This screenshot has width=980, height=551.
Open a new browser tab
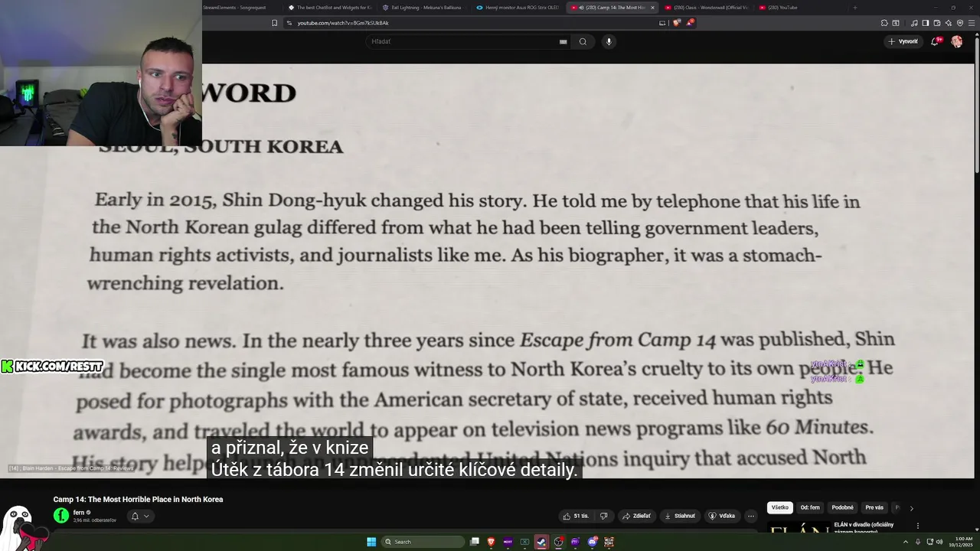pos(855,8)
